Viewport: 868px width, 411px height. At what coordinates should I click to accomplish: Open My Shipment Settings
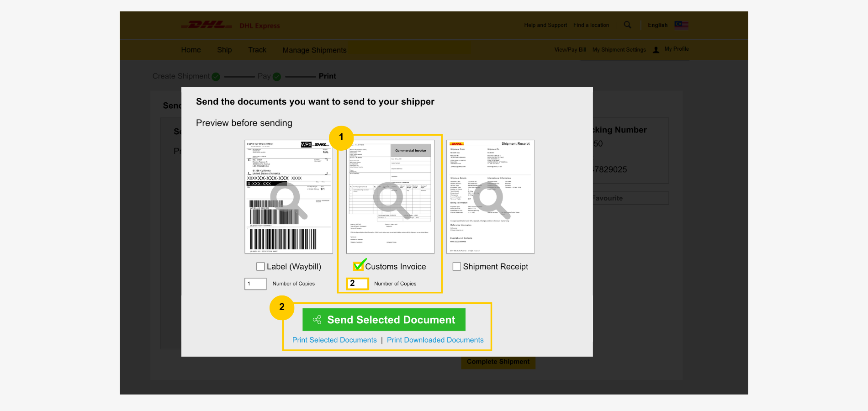point(619,50)
